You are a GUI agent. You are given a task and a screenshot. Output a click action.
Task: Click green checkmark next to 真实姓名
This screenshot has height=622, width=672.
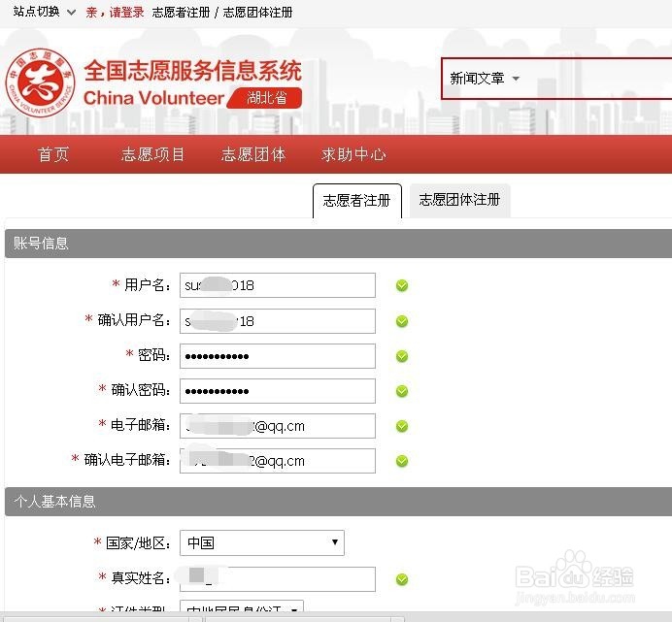[x=402, y=579]
